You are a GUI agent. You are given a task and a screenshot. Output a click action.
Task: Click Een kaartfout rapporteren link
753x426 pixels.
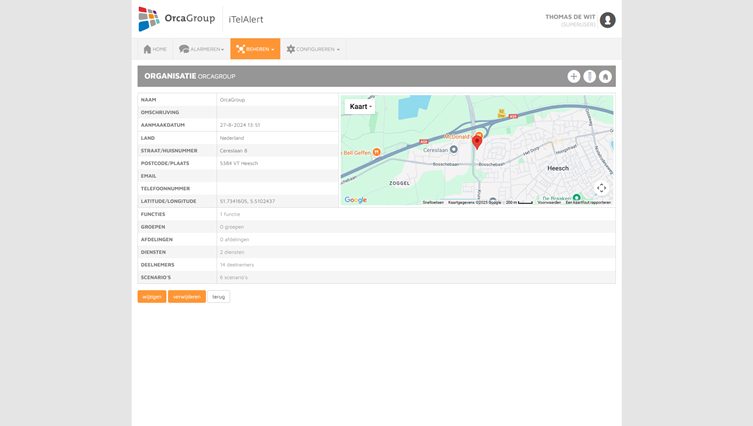[588, 203]
